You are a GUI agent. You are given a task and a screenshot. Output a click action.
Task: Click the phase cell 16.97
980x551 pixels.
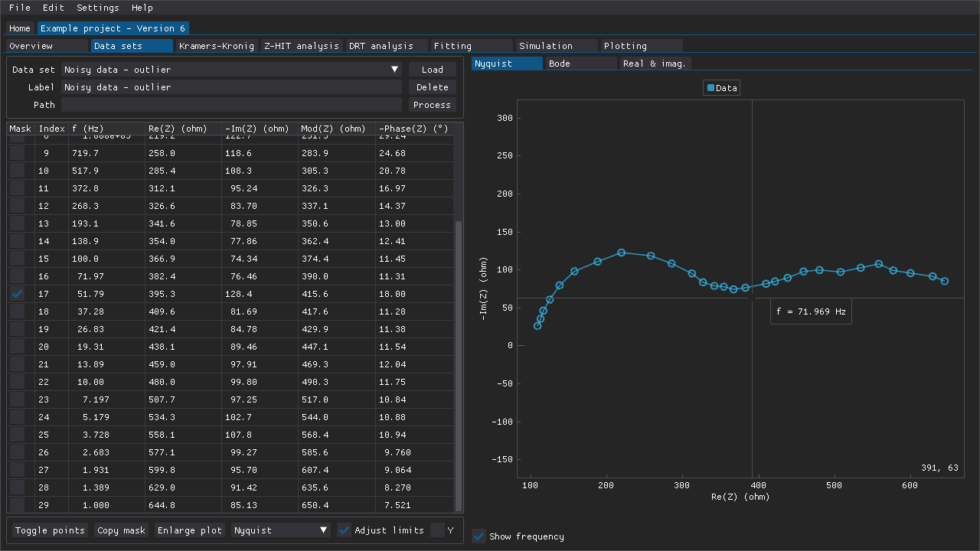tap(392, 188)
